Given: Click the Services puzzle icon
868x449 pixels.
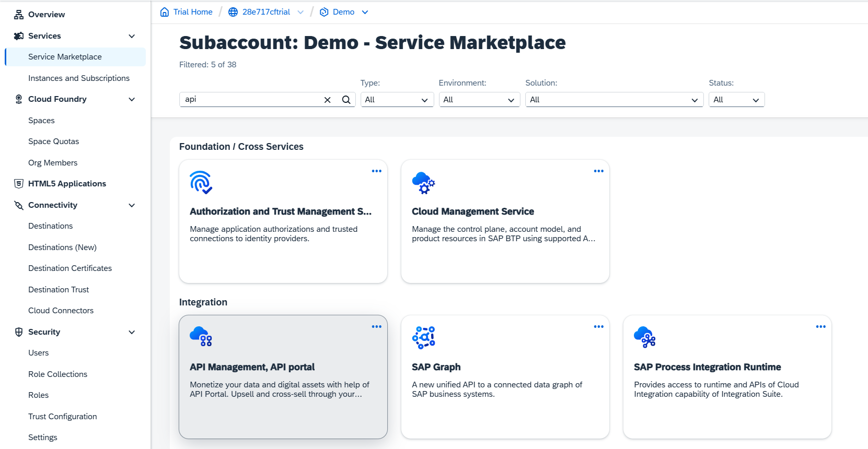Looking at the screenshot, I should [19, 36].
